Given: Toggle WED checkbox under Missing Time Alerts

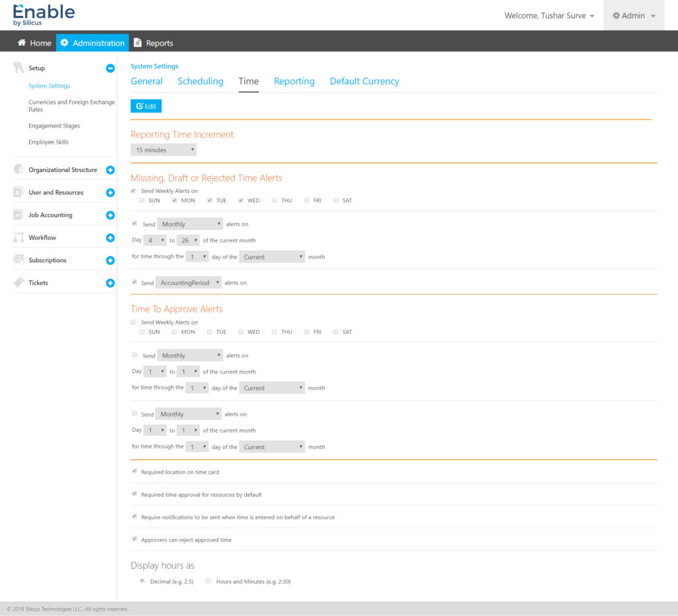Looking at the screenshot, I should point(241,200).
